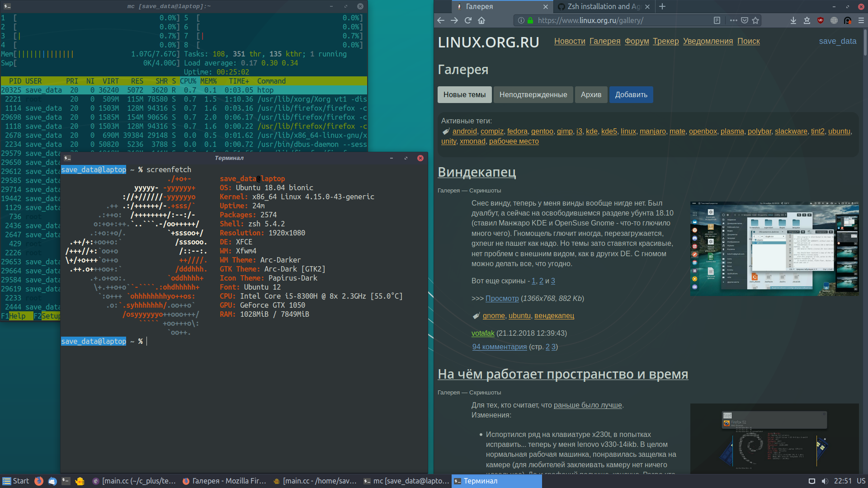Launch Firefox from taskbar launcher
Screen dimensions: 868x488
coord(39,481)
